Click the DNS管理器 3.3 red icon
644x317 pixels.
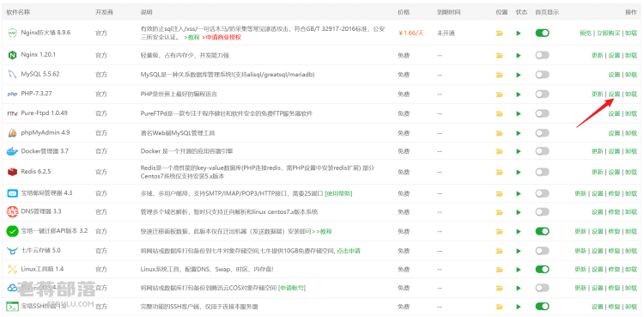(x=12, y=212)
